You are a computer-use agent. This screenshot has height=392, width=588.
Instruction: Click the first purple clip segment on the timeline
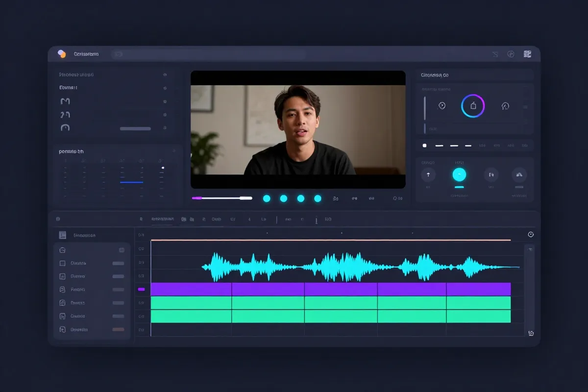click(x=191, y=289)
